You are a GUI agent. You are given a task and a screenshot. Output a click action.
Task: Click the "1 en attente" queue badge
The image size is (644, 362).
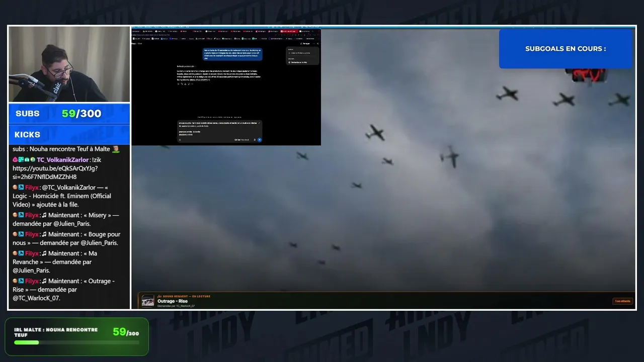click(622, 301)
